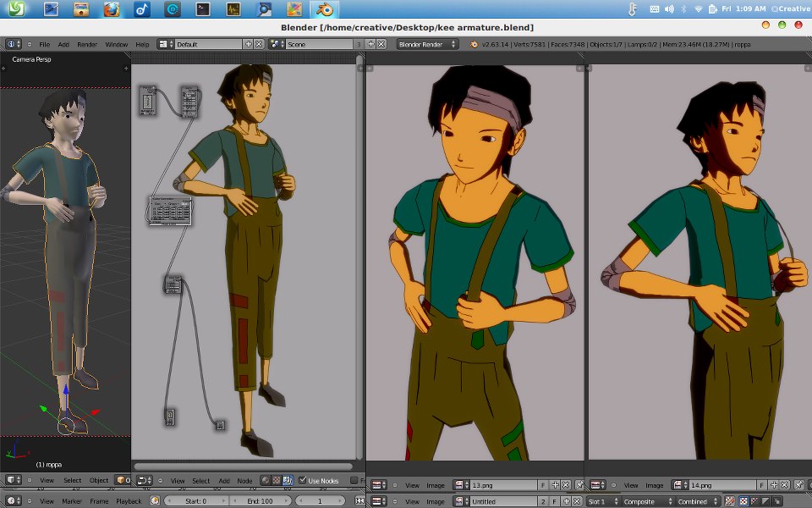Viewport: 812px width, 508px height.
Task: Open the render engine Blender Render dropdown
Action: click(x=427, y=44)
